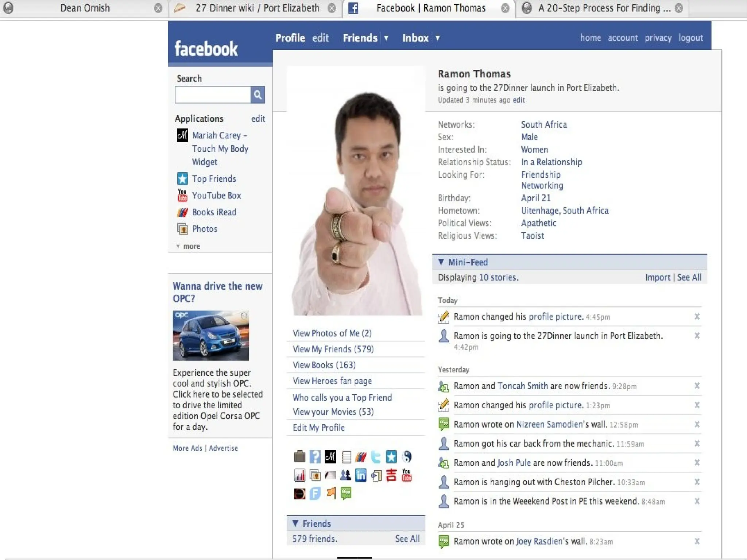Open View My Friends (579) link
The image size is (747, 560).
[333, 349]
